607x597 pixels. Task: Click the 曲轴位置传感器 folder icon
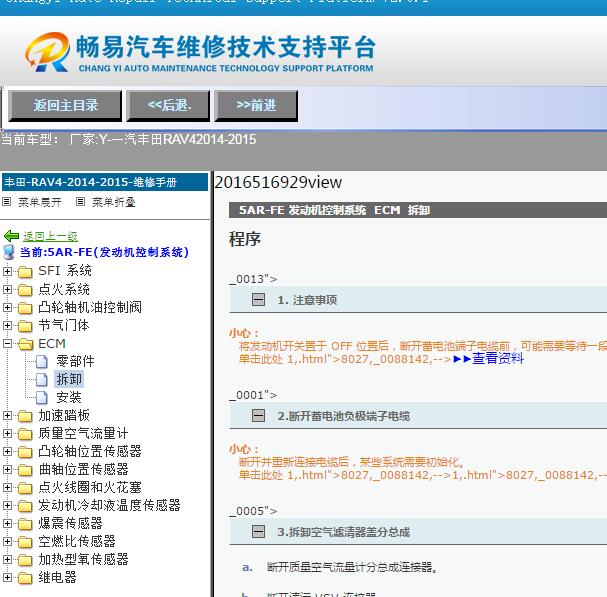coord(25,470)
